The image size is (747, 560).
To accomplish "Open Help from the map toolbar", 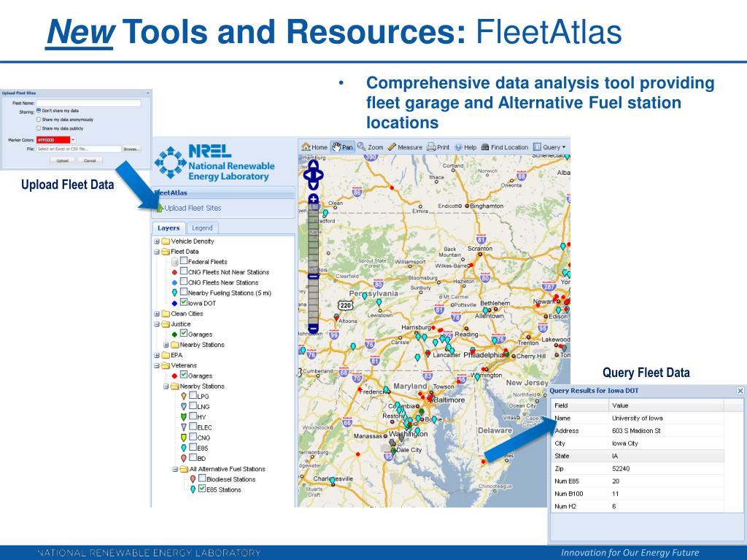I will pos(465,147).
